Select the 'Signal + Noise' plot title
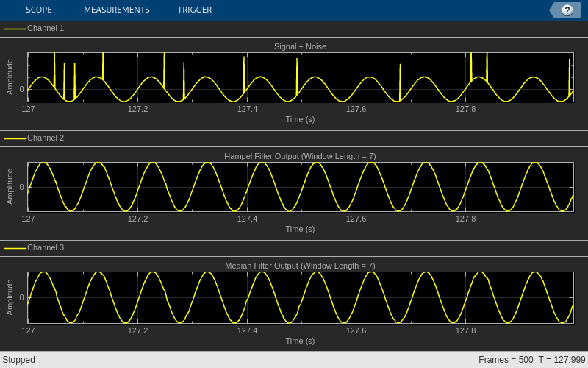Screen dimensions: 588x368 click(300, 46)
